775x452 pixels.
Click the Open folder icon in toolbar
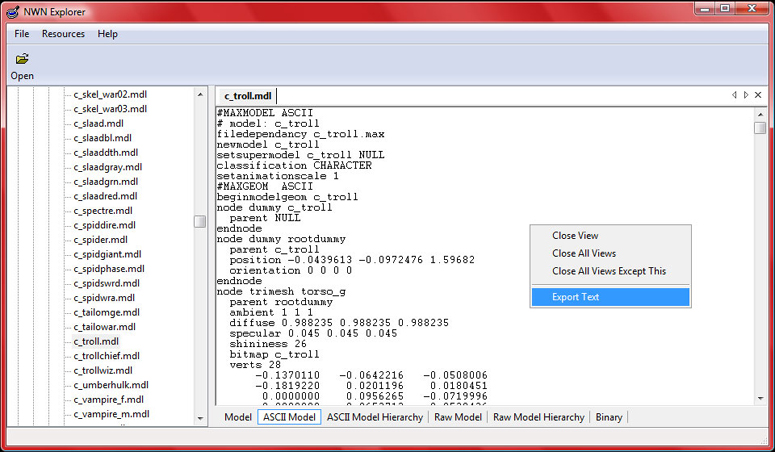22,59
